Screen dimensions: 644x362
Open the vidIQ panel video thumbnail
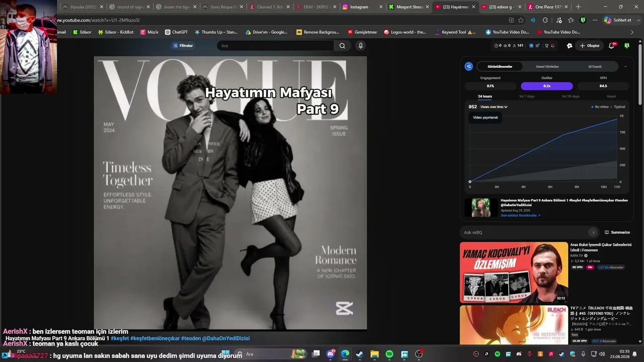coord(481,208)
